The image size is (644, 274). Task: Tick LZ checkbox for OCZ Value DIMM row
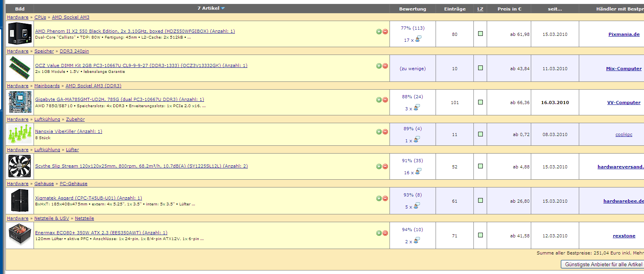pyautogui.click(x=480, y=68)
